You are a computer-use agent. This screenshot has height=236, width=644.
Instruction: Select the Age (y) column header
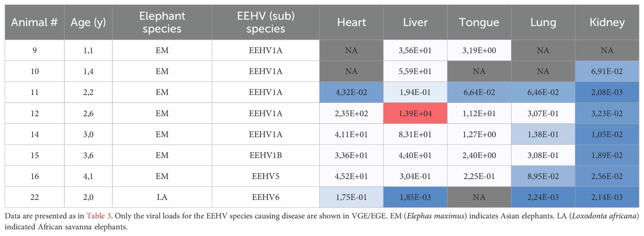[88, 22]
